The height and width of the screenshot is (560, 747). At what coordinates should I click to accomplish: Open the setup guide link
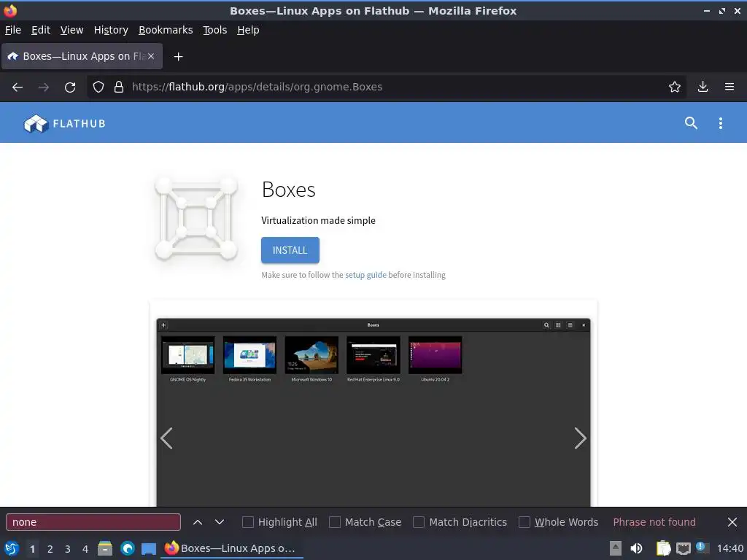pyautogui.click(x=365, y=275)
